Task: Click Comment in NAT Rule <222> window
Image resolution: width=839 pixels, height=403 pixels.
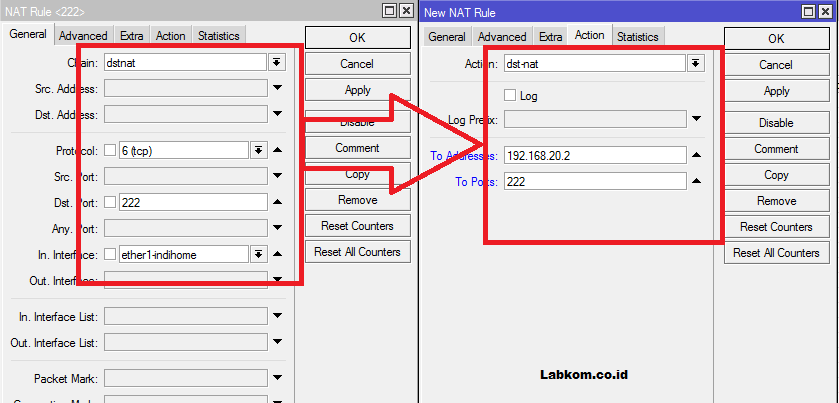Action: click(x=357, y=148)
